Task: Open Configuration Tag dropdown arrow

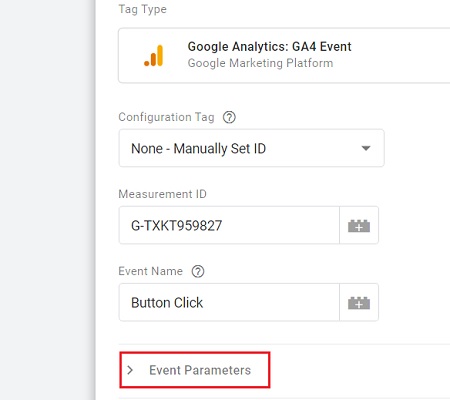Action: pyautogui.click(x=366, y=148)
